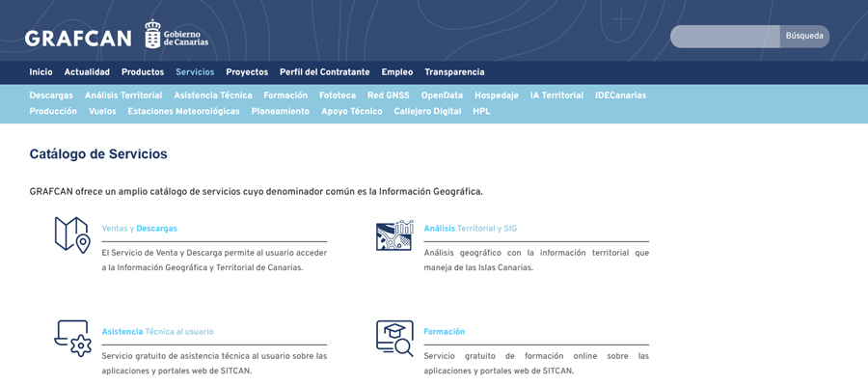
Task: Open the Red GNSS submenu link
Action: pyautogui.click(x=389, y=96)
